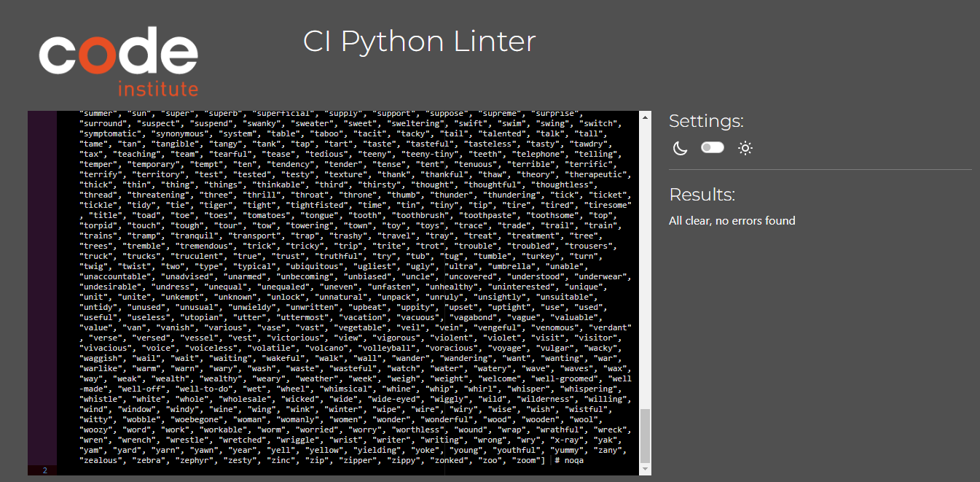Click the Results heading

click(701, 195)
